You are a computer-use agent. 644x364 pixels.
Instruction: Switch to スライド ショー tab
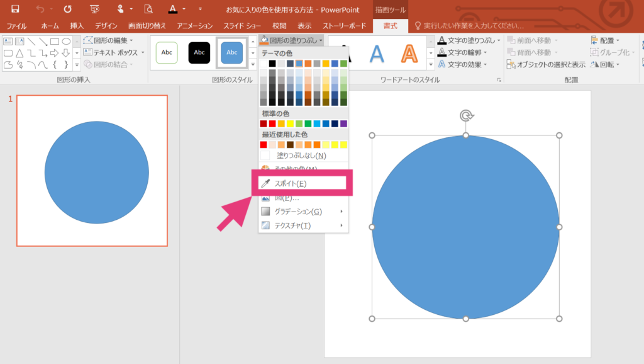[242, 26]
